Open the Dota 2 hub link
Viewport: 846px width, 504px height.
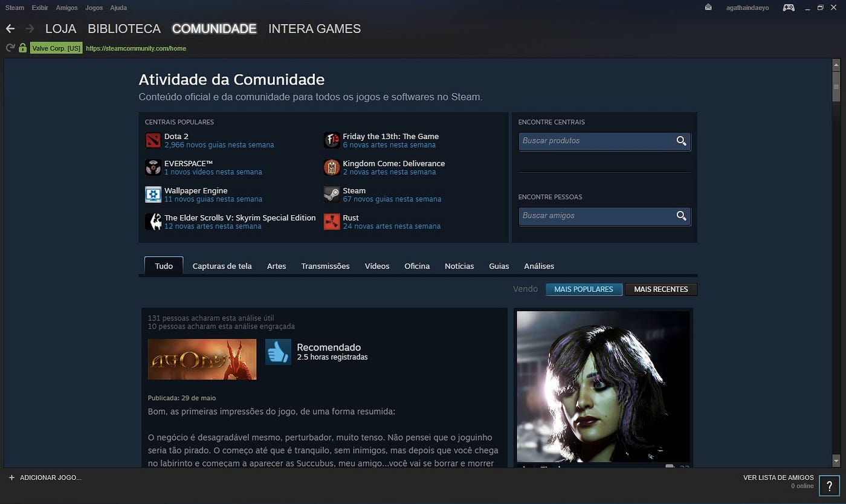(x=176, y=137)
